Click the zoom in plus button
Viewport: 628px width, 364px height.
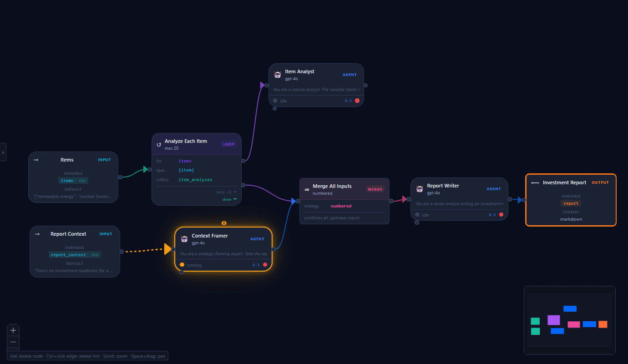coord(13,330)
